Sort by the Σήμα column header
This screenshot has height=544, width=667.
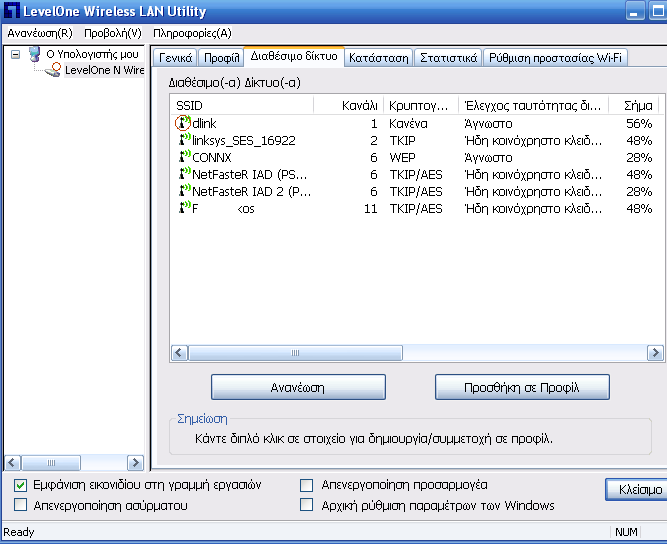point(634,105)
